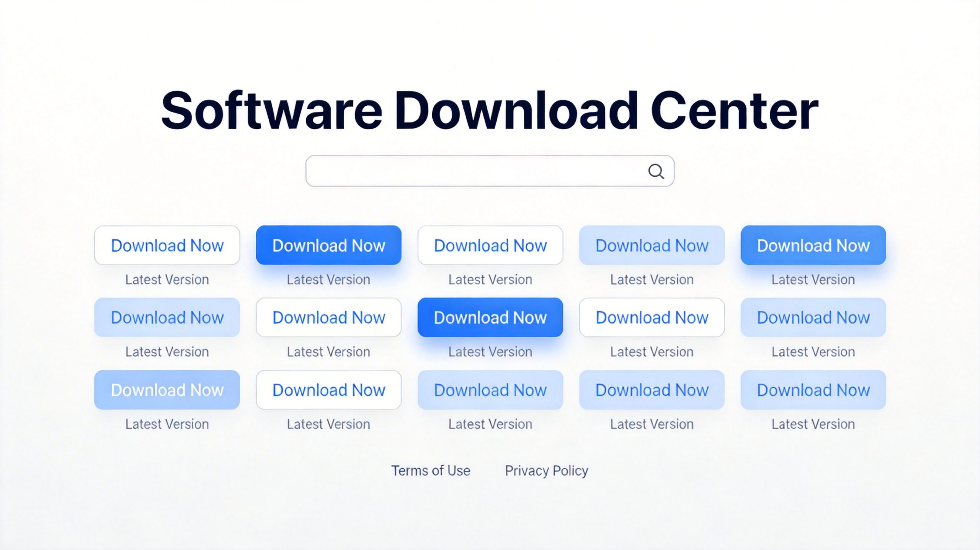This screenshot has width=980, height=550.
Task: Click the magnifying glass search icon
Action: (656, 171)
